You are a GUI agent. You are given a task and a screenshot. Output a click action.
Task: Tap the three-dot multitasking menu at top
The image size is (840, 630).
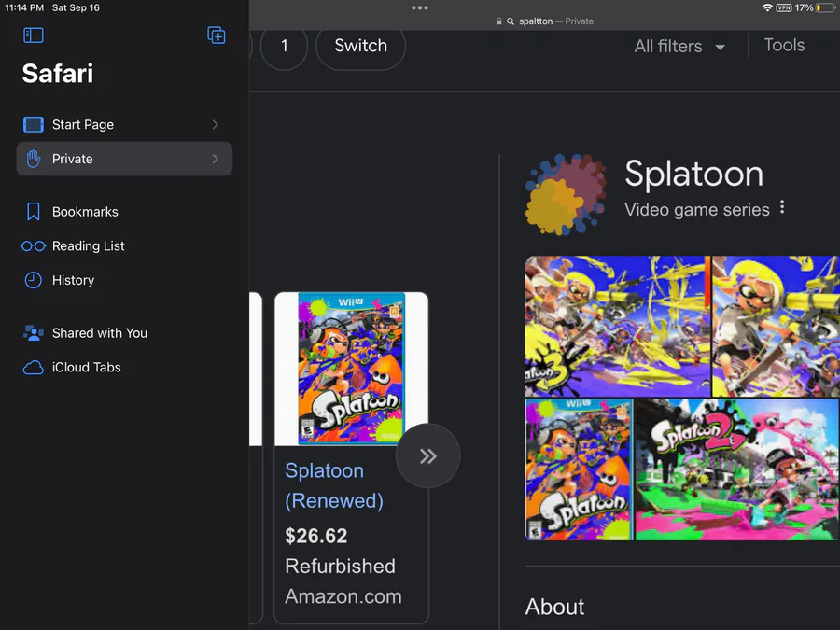click(420, 7)
